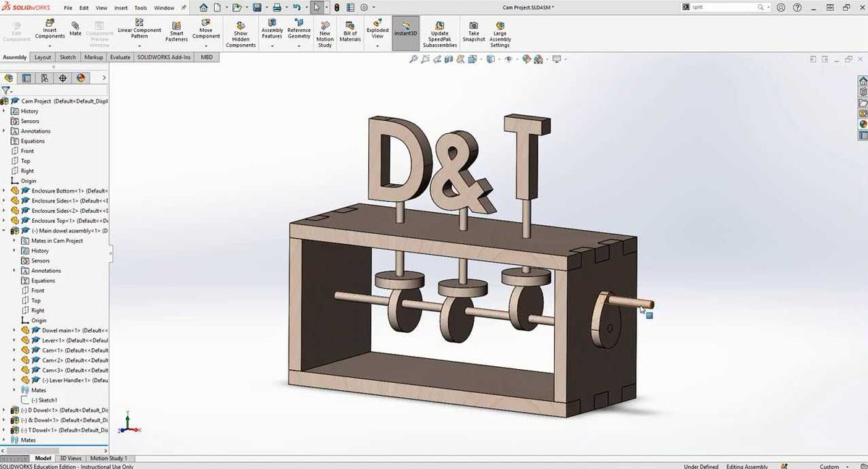Open Exploded View dropdown arrow

pyautogui.click(x=378, y=45)
